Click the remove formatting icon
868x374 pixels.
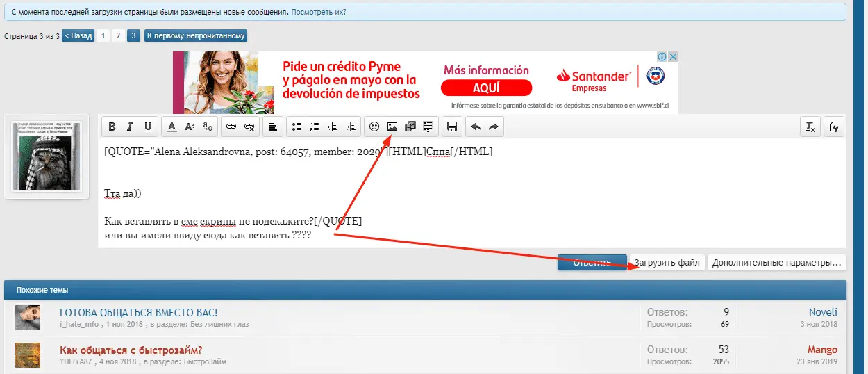click(x=810, y=127)
